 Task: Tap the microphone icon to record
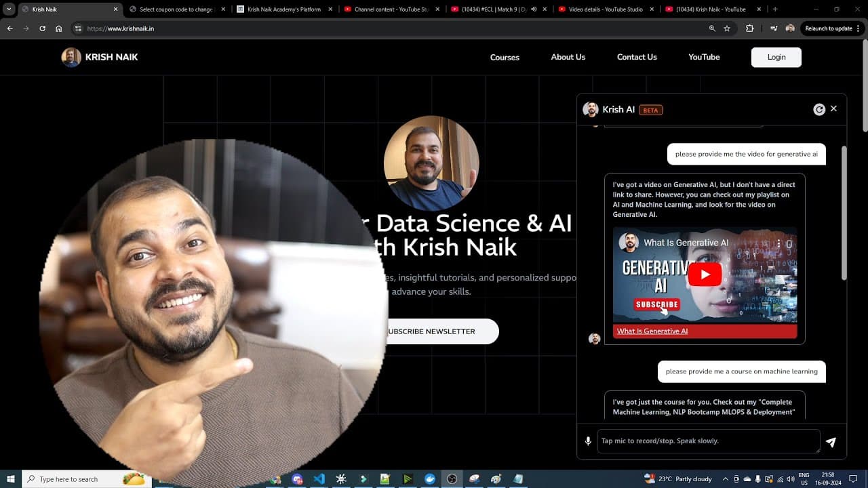[x=588, y=441]
